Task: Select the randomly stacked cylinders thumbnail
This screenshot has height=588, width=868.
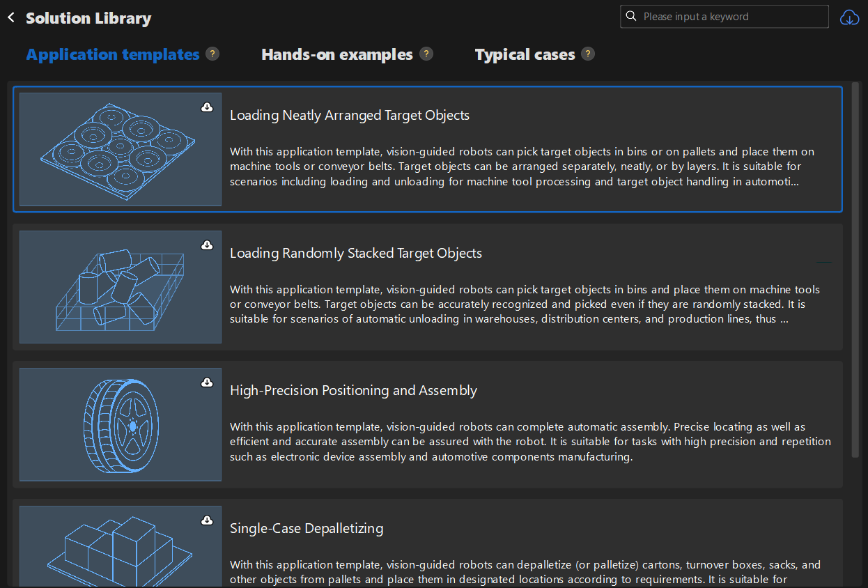Action: point(121,287)
